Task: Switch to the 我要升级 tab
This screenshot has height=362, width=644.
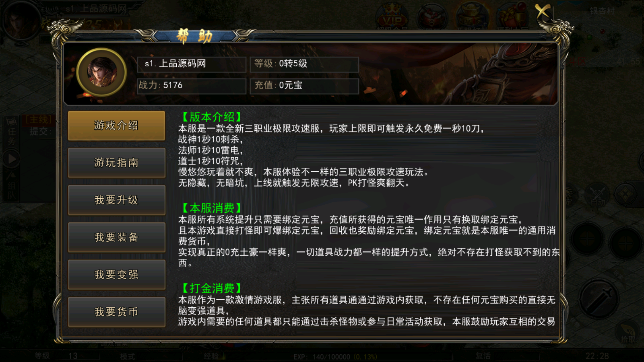Action: coord(117,200)
